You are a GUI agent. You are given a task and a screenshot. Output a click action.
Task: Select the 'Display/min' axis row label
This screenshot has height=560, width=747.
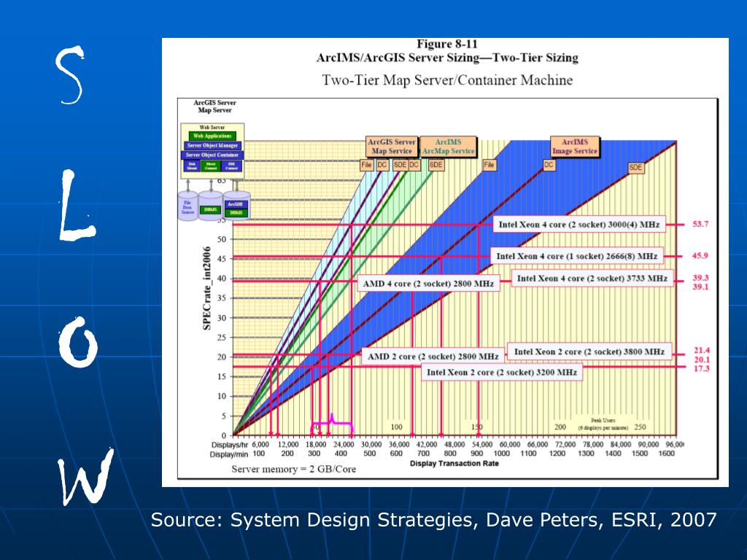pos(228,454)
